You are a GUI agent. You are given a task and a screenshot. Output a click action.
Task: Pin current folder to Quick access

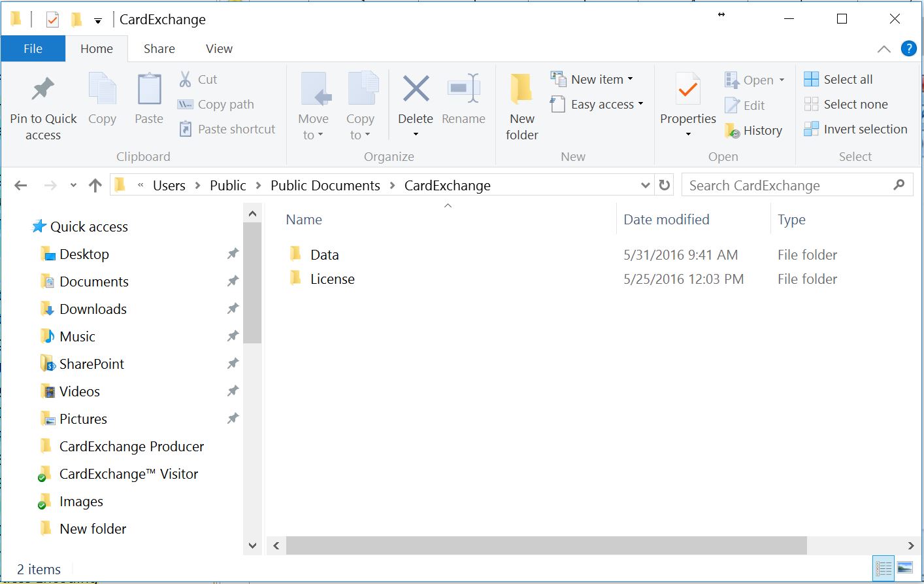(43, 108)
